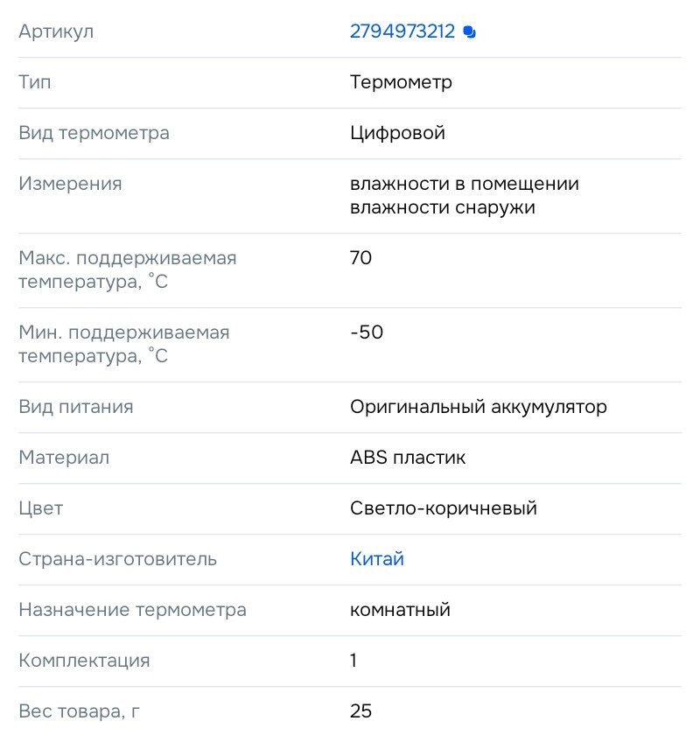The image size is (700, 756).
Task: Click the Оригинальный аккумулятор value
Action: tap(478, 407)
